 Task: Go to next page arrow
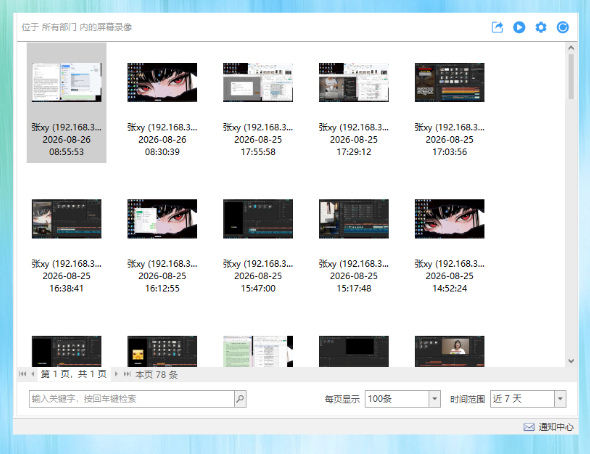tap(116, 374)
